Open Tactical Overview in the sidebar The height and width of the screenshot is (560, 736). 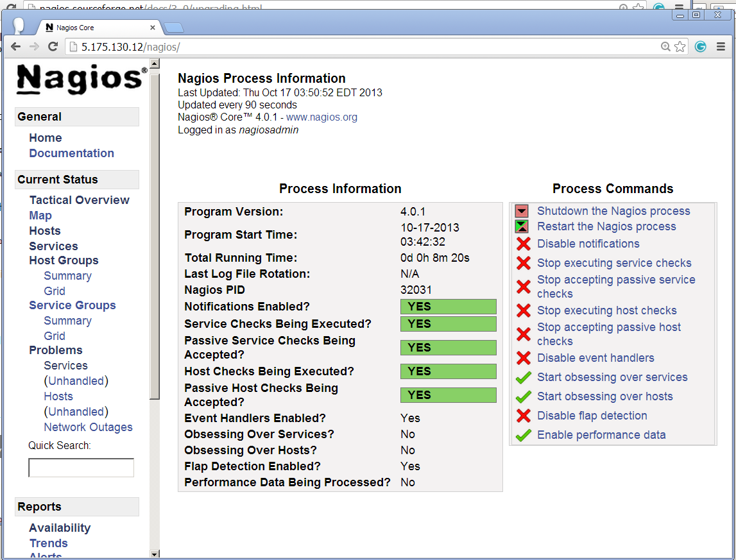tap(80, 200)
